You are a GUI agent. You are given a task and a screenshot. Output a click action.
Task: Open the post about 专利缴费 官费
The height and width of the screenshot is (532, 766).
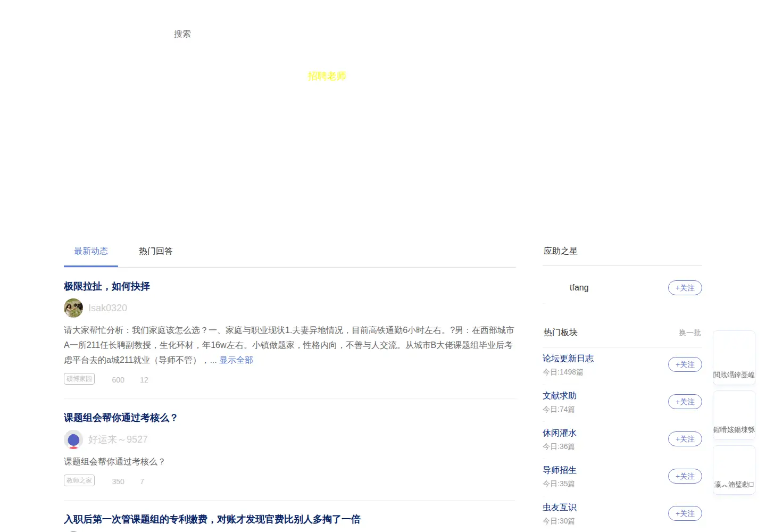212,519
